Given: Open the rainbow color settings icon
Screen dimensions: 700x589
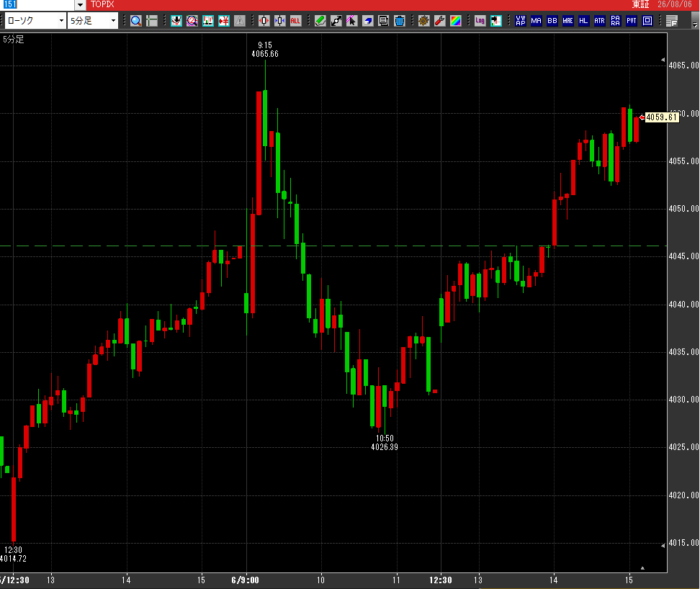Looking at the screenshot, I should pos(455,21).
